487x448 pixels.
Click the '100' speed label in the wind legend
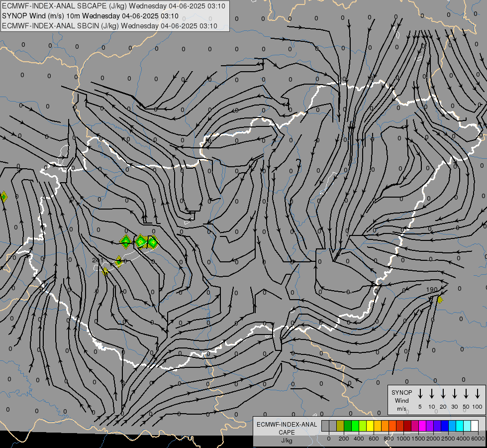[478, 407]
